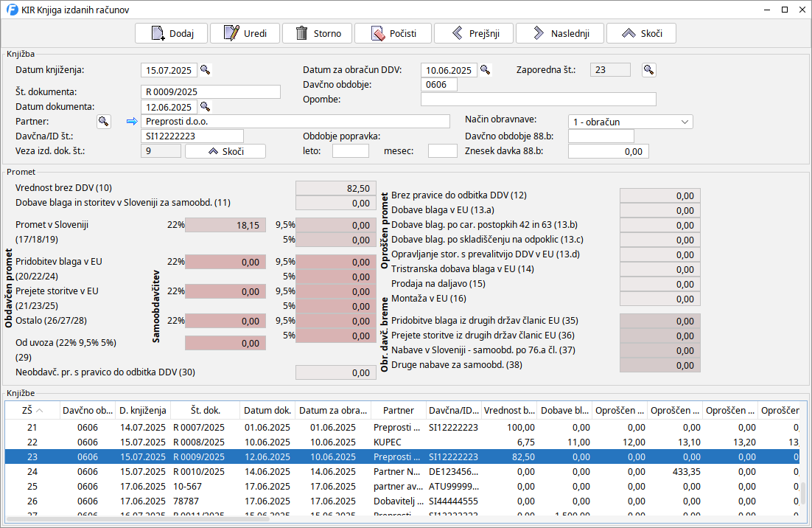Viewport: 812px width, 528px height.
Task: Open partner search magnifier icon
Action: pyautogui.click(x=104, y=121)
